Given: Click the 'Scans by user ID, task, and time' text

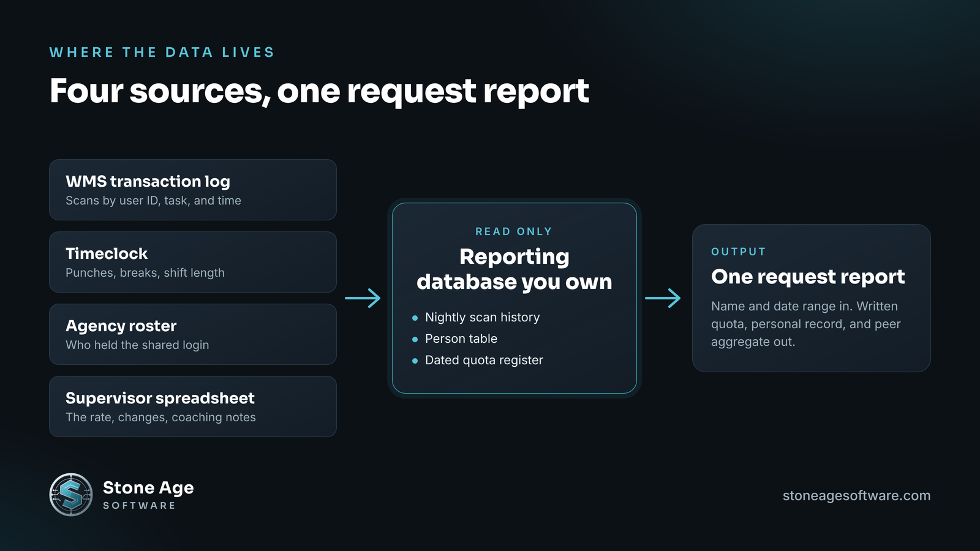Looking at the screenshot, I should pos(153,201).
